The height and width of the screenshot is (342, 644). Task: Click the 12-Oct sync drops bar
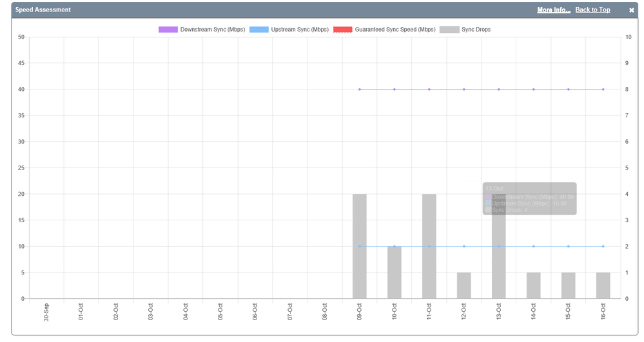[464, 285]
